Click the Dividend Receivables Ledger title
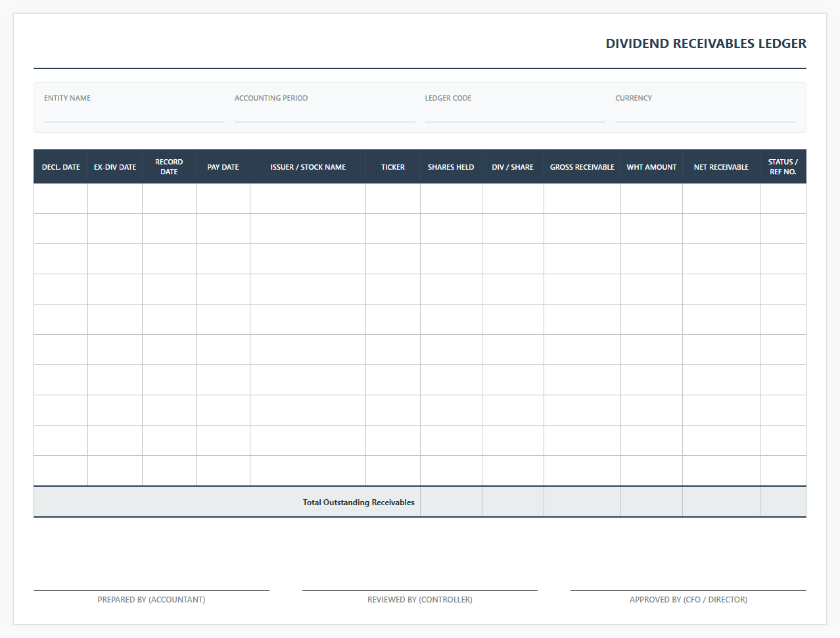Screen dimensions: 840x638 pos(706,43)
